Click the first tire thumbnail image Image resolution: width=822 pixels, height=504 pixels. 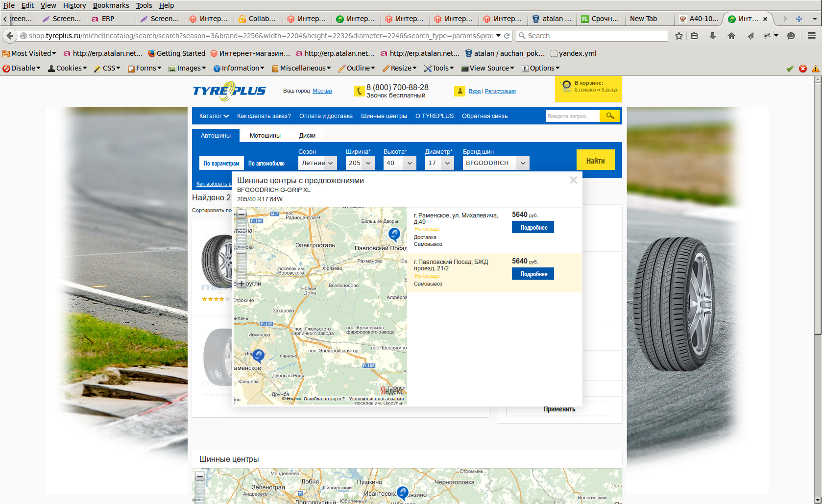pyautogui.click(x=217, y=261)
